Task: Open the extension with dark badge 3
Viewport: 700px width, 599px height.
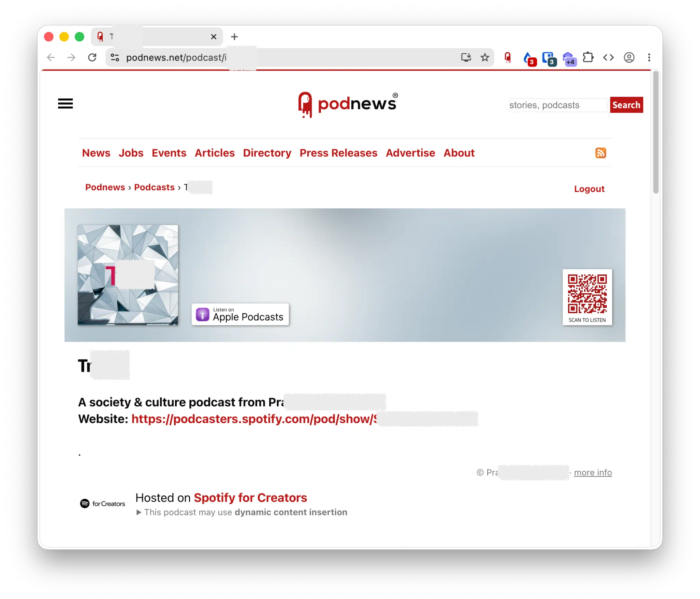Action: coord(549,58)
